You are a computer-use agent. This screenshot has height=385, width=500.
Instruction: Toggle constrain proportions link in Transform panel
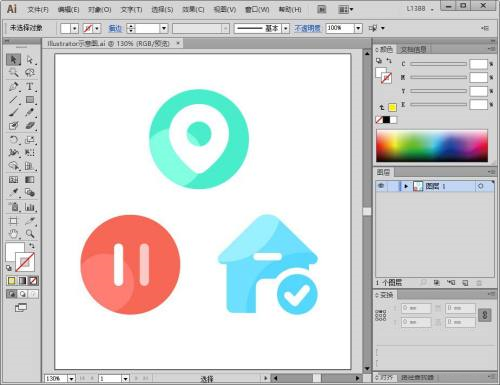[485, 315]
